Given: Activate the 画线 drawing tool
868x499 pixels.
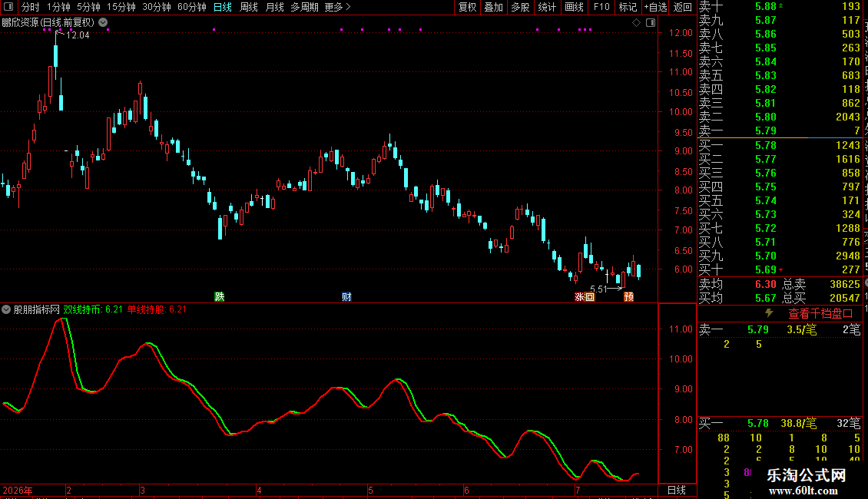Looking at the screenshot, I should click(x=574, y=7).
